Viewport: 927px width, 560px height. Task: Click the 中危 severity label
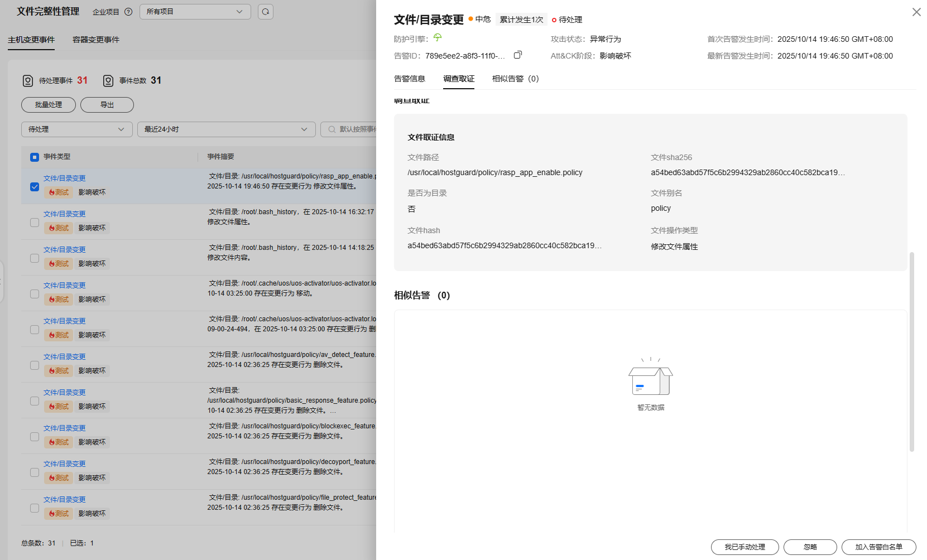click(483, 19)
